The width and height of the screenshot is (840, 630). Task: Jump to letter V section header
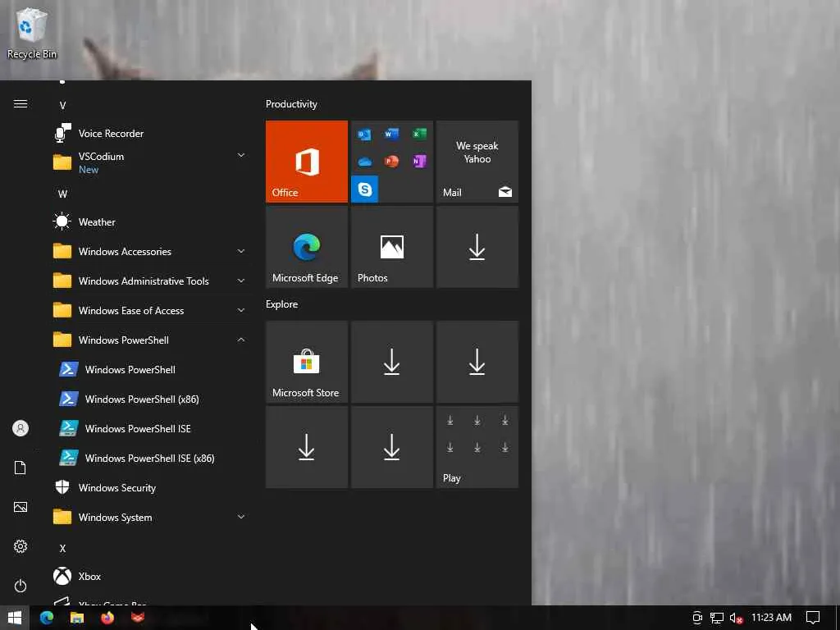point(62,106)
